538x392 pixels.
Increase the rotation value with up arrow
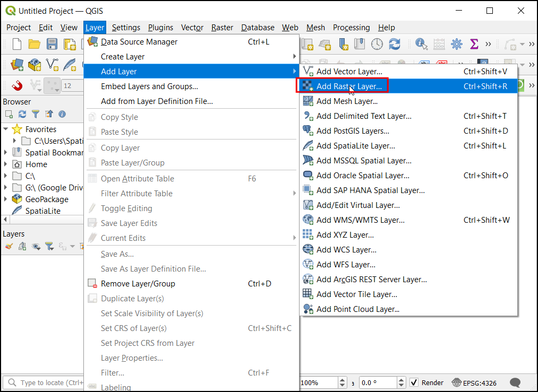[400, 380]
